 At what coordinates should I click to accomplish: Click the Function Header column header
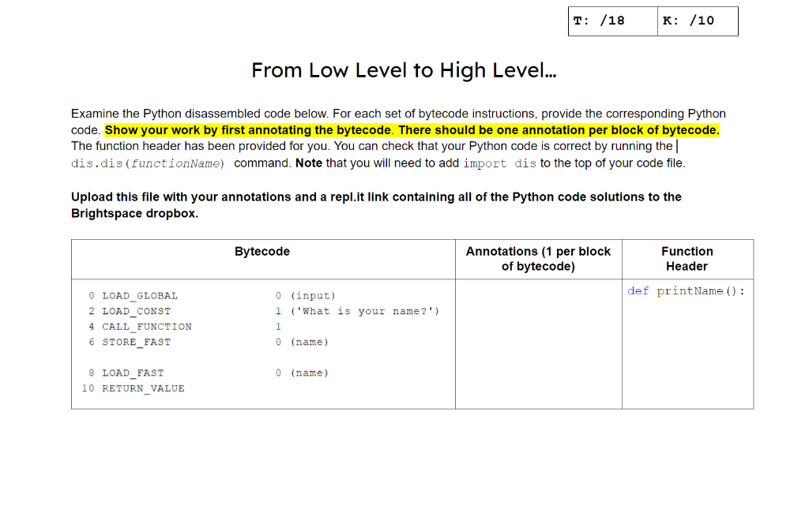[687, 259]
